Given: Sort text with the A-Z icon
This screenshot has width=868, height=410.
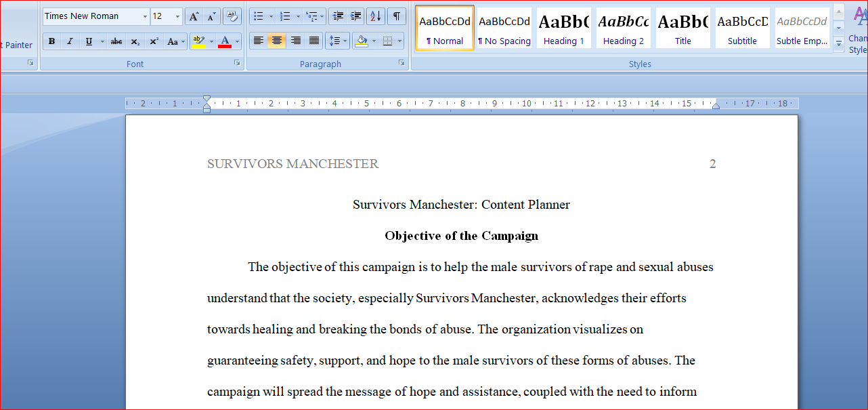Looking at the screenshot, I should [376, 16].
